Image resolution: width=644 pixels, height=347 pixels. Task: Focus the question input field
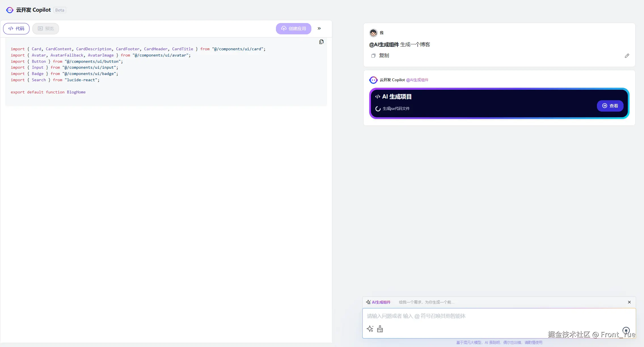click(482, 316)
